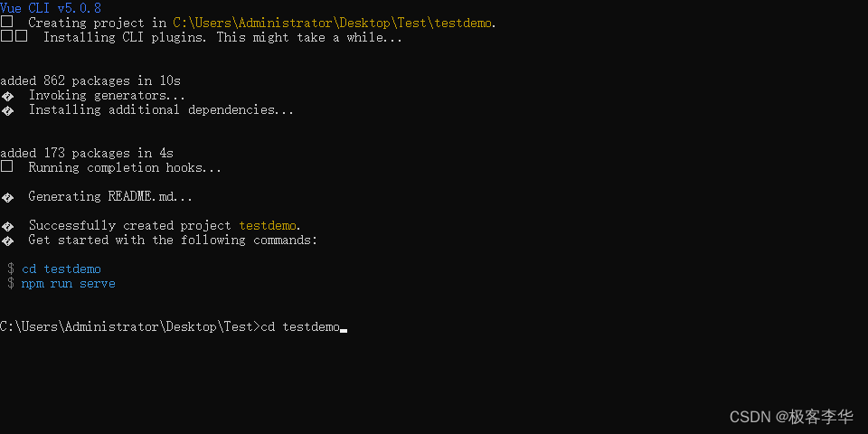The height and width of the screenshot is (434, 868).
Task: Click the added 862 packages in 10s line
Action: click(90, 80)
